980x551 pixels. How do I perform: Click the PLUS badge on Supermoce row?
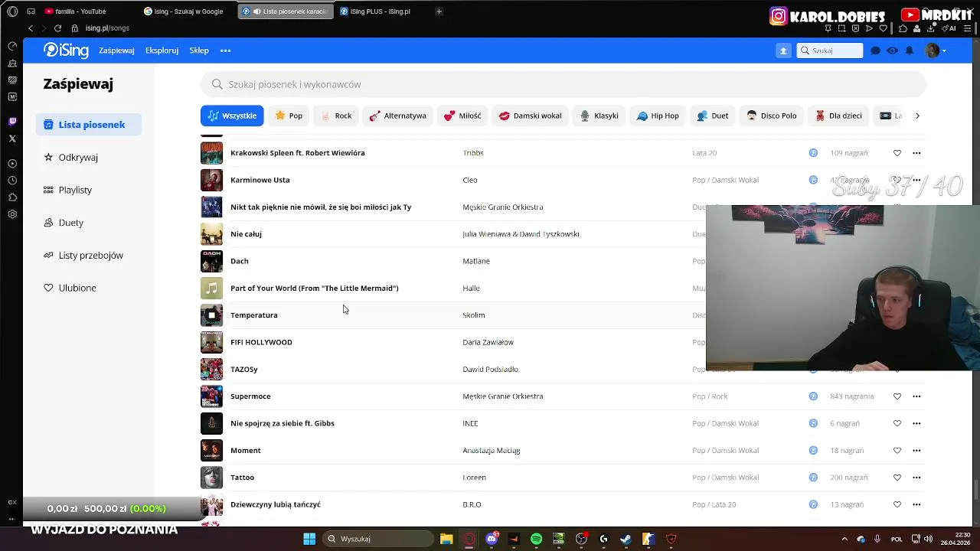click(813, 396)
